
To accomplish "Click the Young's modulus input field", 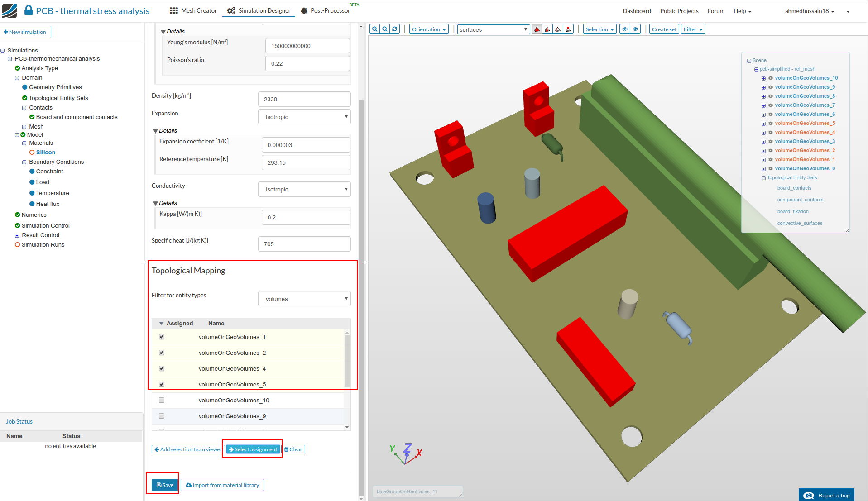I will click(307, 46).
